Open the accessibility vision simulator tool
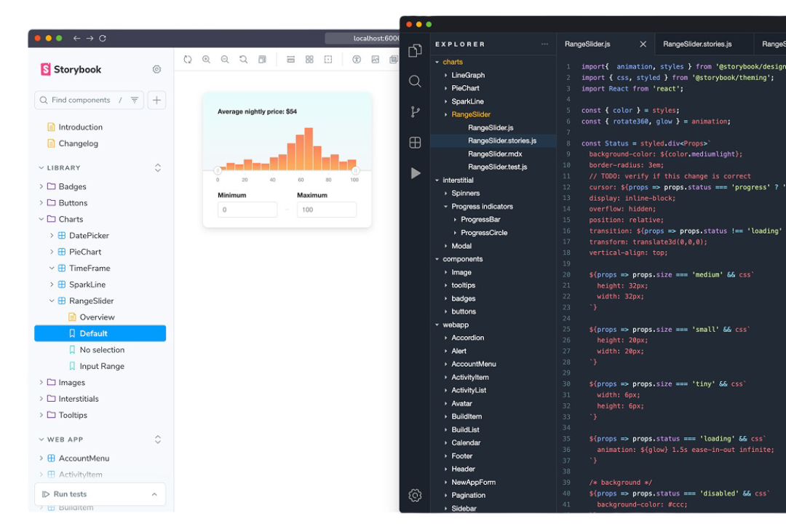 click(357, 59)
